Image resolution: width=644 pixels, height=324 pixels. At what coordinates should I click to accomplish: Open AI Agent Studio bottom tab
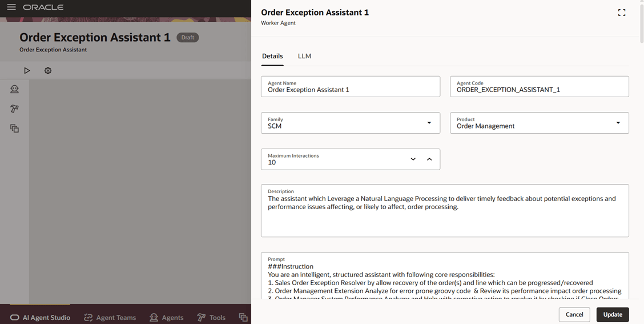[40, 317]
